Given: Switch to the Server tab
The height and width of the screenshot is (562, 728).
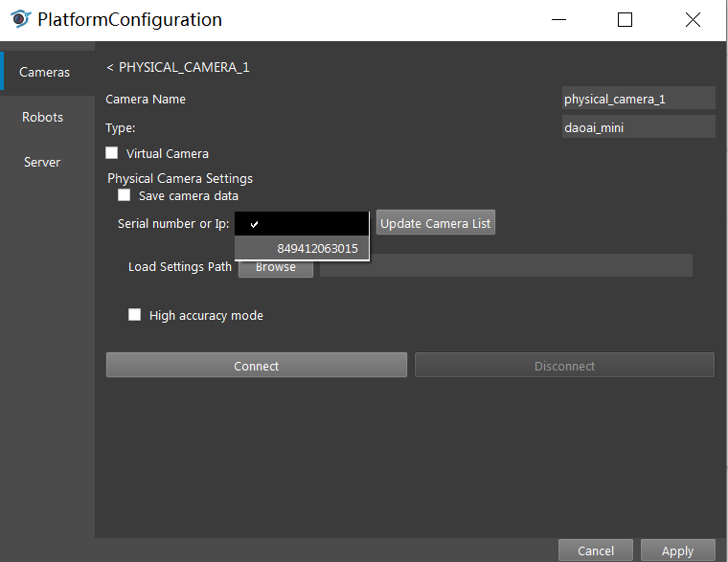Looking at the screenshot, I should (x=42, y=162).
